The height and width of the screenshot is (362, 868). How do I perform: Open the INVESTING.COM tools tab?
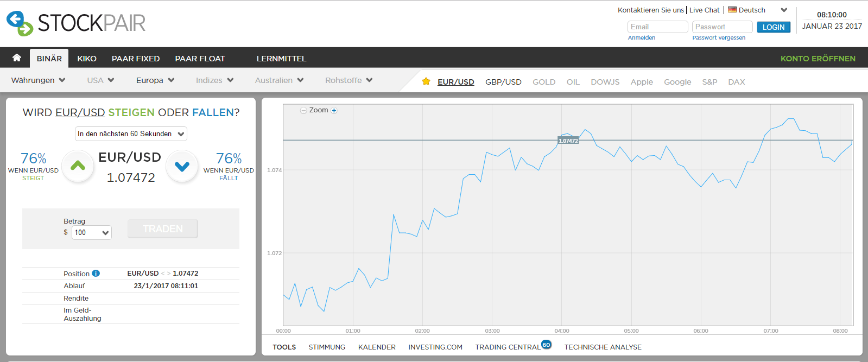(435, 347)
